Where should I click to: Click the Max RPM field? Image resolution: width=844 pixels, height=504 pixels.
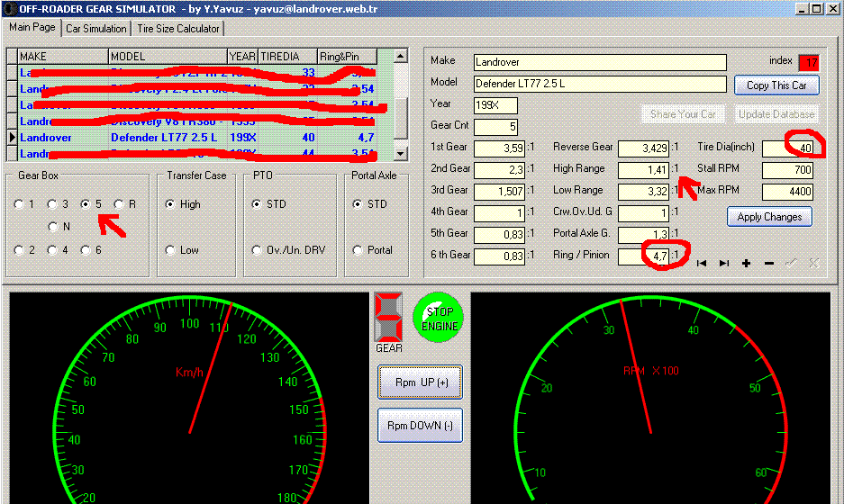point(787,192)
